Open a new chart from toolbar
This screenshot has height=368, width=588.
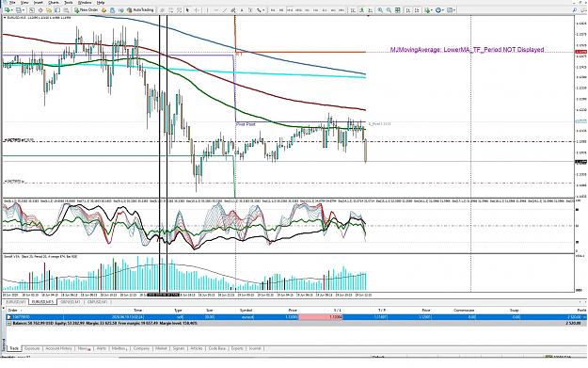click(8, 10)
